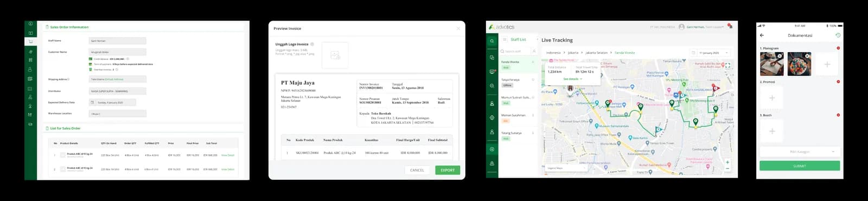Show the info tip beside Unggah Logo Invoice

point(312,44)
